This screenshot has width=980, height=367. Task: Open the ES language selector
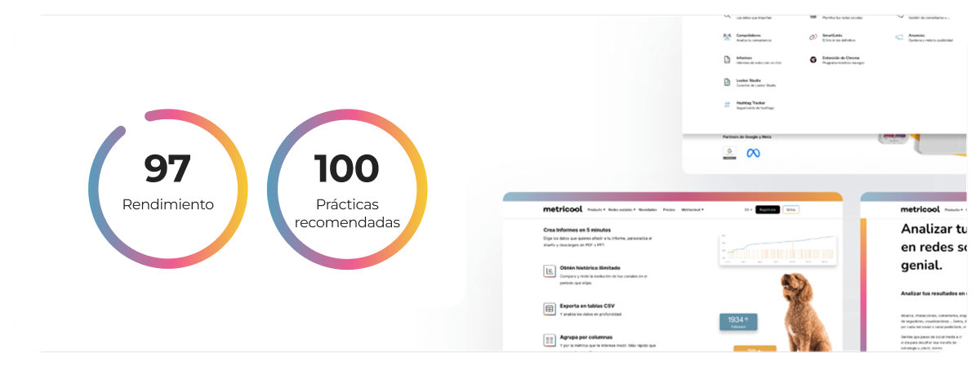coord(747,210)
